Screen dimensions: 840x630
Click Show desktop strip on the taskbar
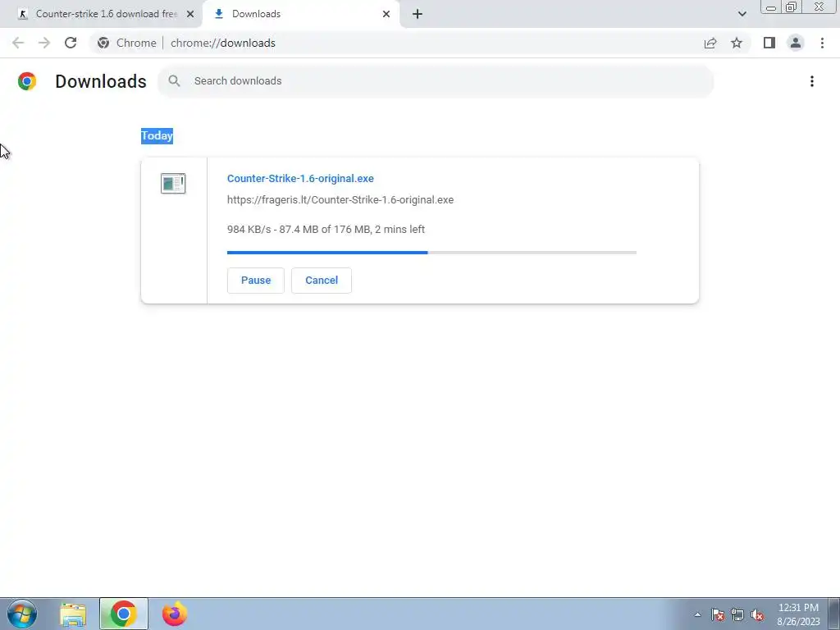point(834,614)
